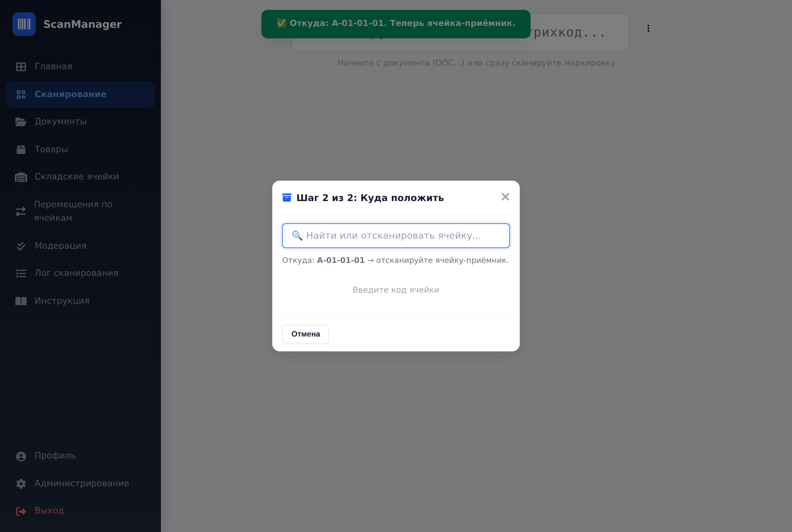792x532 pixels.
Task: Click the Складские ячейки warehouse icon
Action: pos(21,177)
